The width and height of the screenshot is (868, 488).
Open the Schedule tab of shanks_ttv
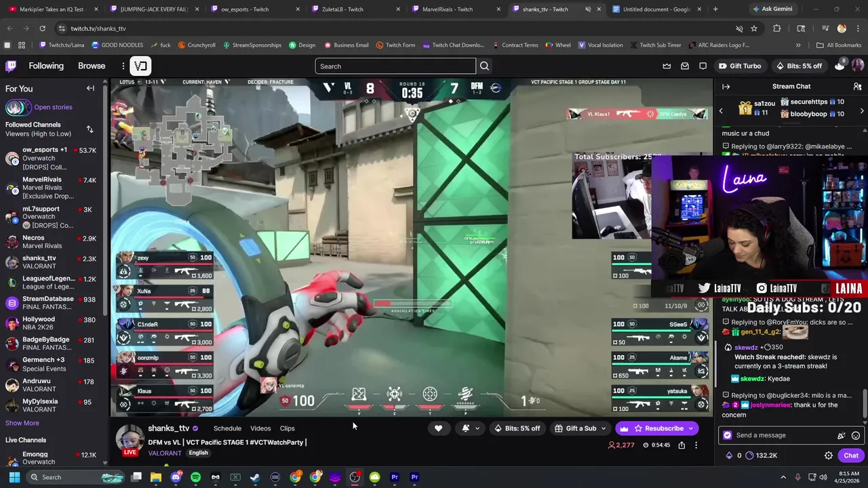(227, 428)
